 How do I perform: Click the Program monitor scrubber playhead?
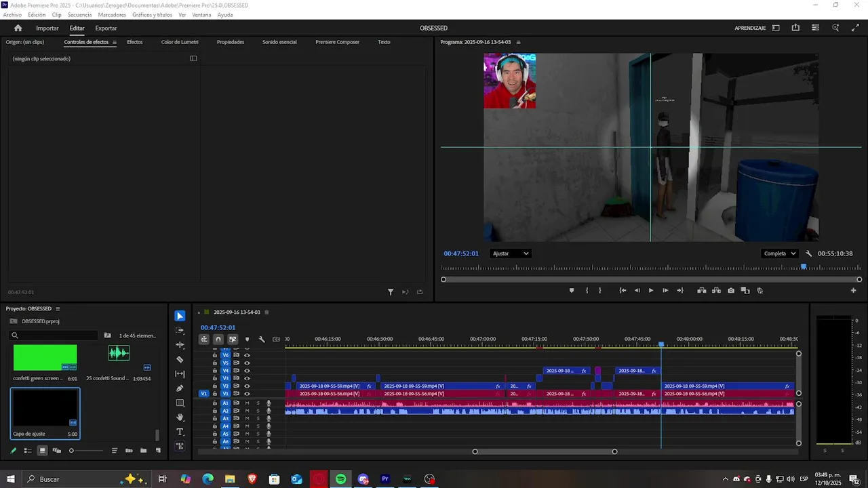pos(804,267)
